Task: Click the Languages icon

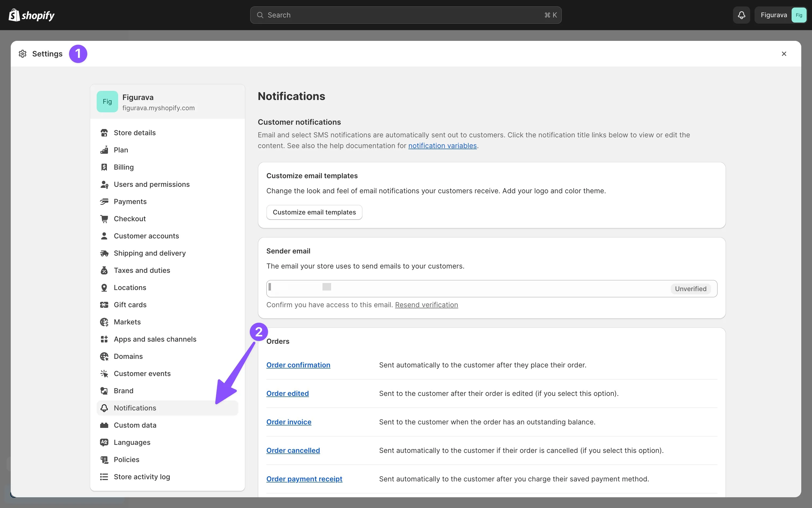Action: point(104,442)
